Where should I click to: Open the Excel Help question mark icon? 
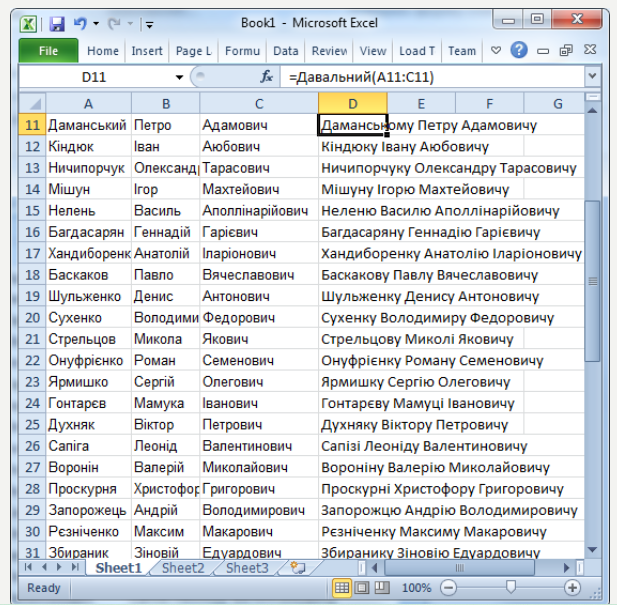519,50
